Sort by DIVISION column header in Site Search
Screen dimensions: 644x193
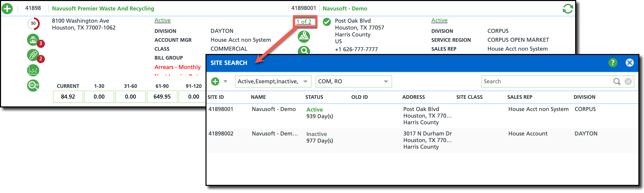(584, 97)
